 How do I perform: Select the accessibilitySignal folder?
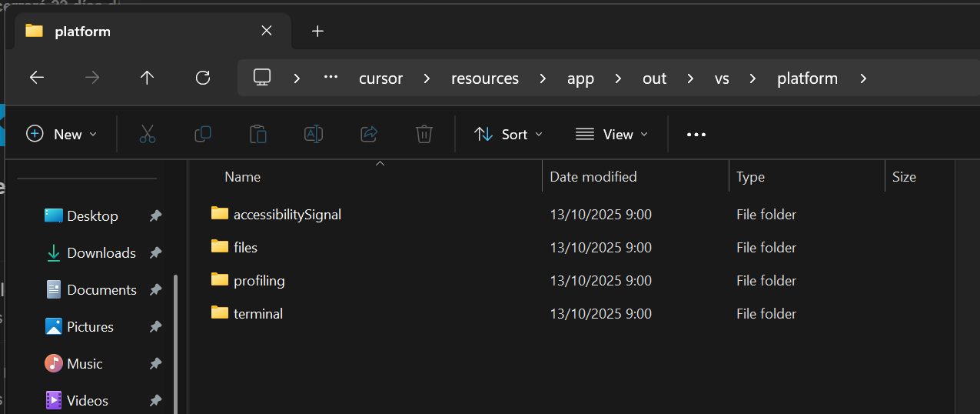pos(287,215)
